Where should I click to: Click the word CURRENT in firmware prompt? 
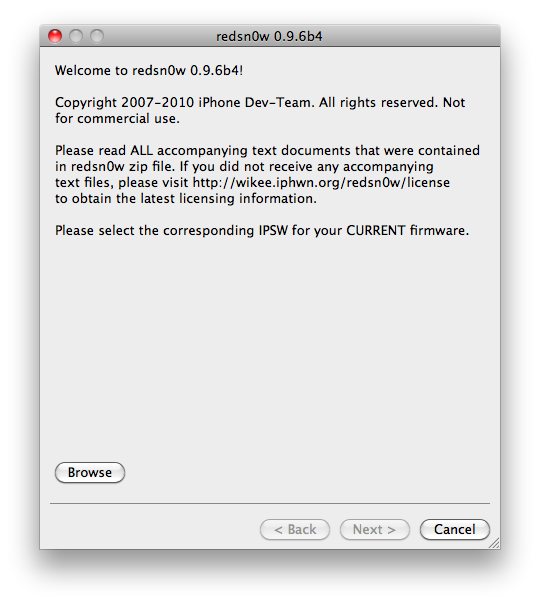click(376, 230)
